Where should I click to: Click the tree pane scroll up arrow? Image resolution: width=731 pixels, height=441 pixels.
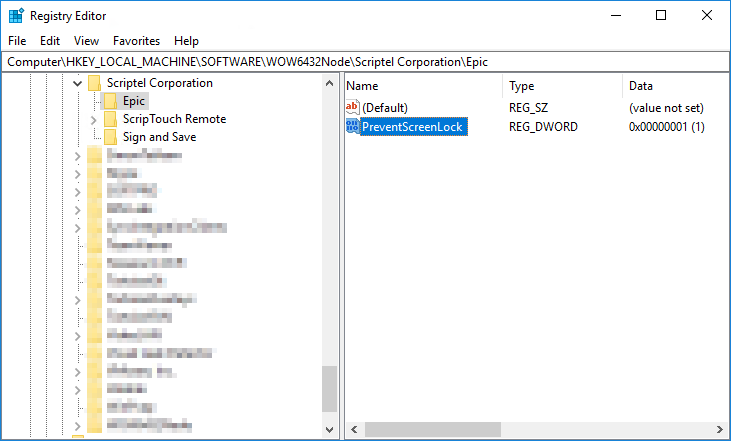[330, 83]
